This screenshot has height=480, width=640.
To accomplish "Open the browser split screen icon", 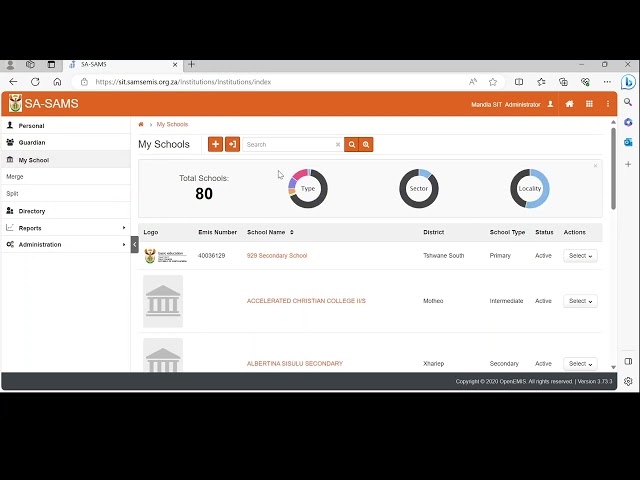I will pos(519,82).
